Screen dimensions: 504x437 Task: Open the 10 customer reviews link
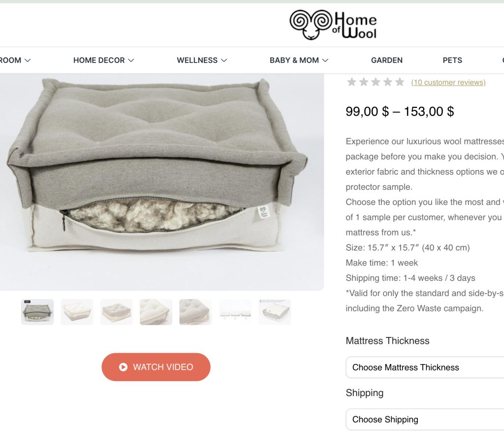(448, 82)
